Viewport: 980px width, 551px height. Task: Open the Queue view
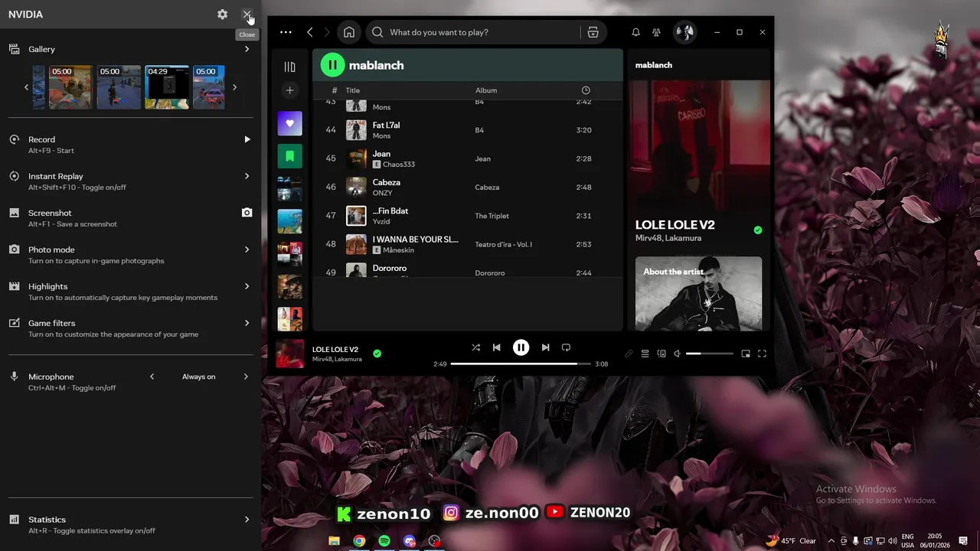coord(645,354)
